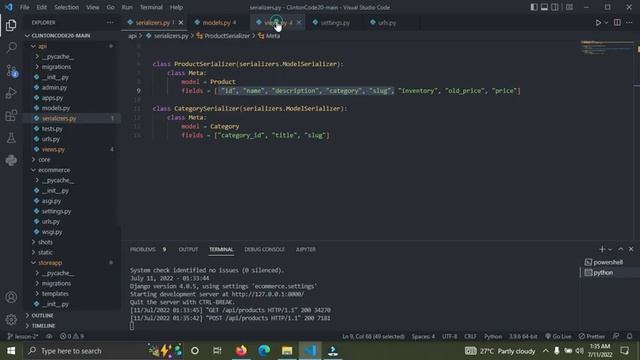The height and width of the screenshot is (360, 640).
Task: Switch to the urls.py tab
Action: 387,23
